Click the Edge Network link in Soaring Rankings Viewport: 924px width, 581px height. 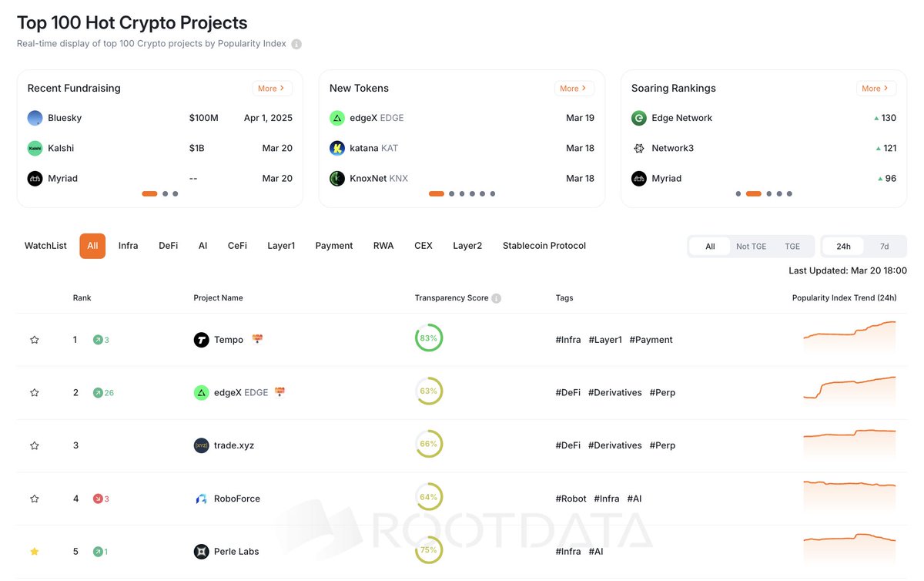(682, 118)
